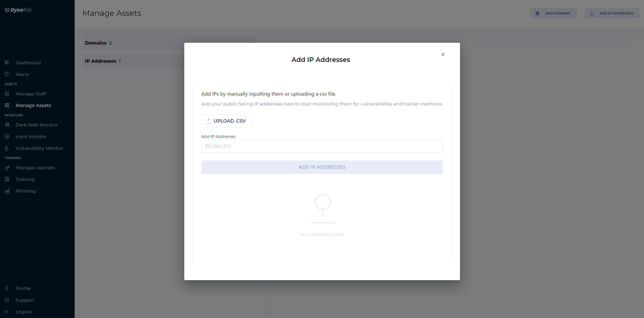Click the DynaRisk logo

pos(18,10)
